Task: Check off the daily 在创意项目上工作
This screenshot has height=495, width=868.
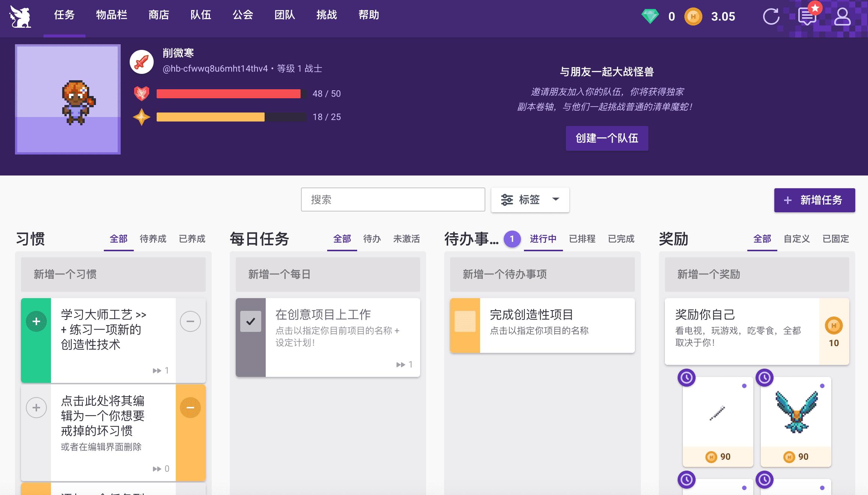Action: point(250,321)
